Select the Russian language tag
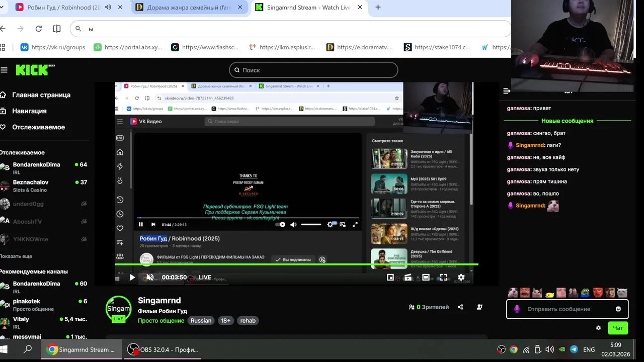The height and width of the screenshot is (362, 644). (201, 321)
